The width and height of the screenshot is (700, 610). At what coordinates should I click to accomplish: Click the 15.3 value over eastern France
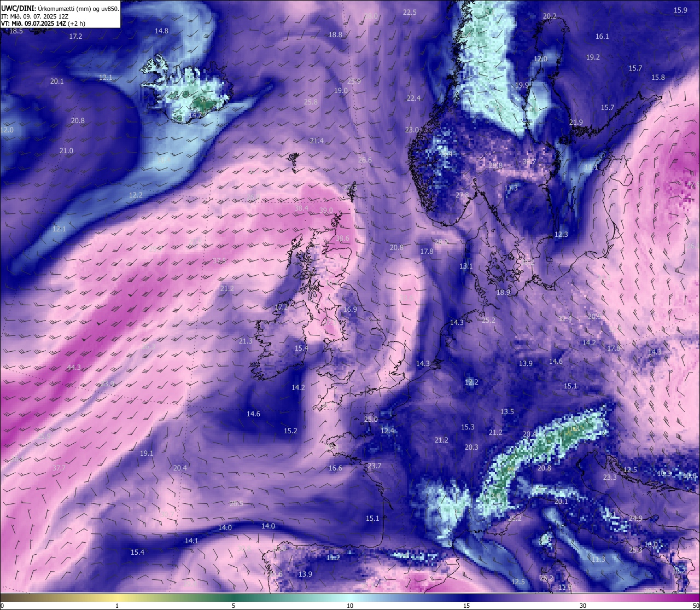tap(468, 427)
